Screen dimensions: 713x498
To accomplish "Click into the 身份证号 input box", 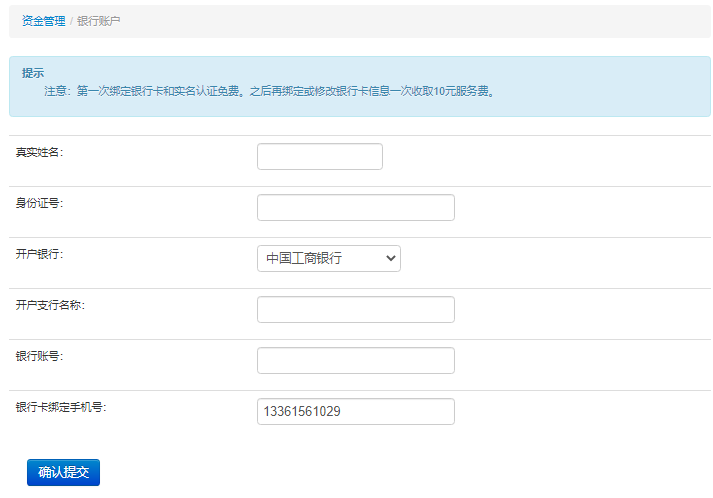I will click(x=355, y=208).
